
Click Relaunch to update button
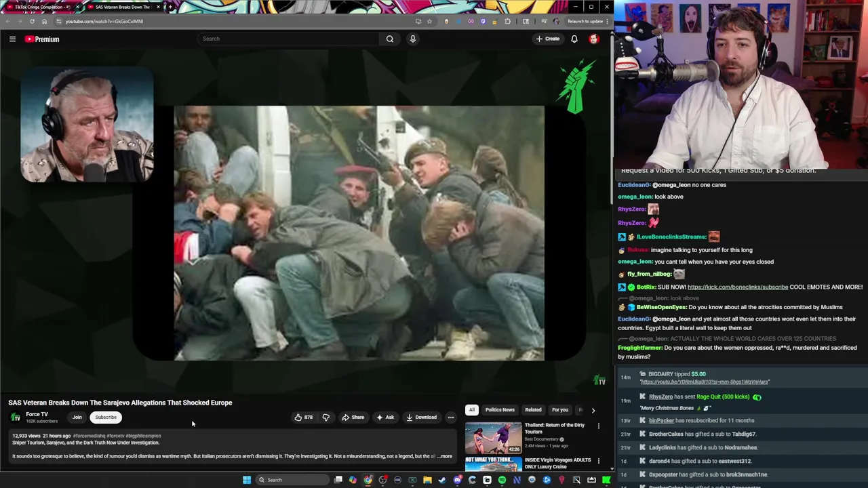point(585,21)
